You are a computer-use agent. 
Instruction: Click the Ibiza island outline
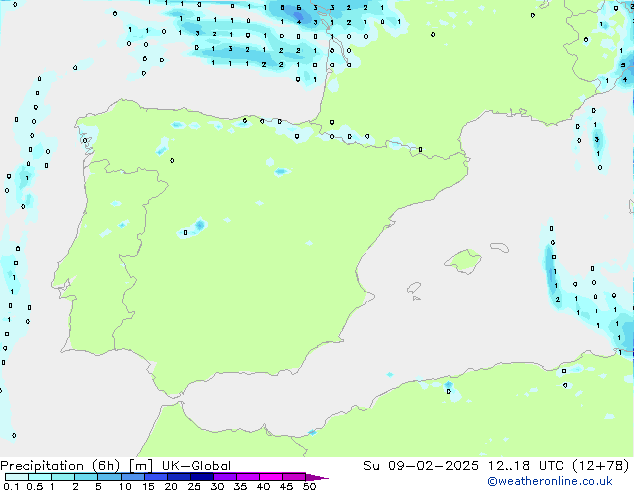point(414,288)
